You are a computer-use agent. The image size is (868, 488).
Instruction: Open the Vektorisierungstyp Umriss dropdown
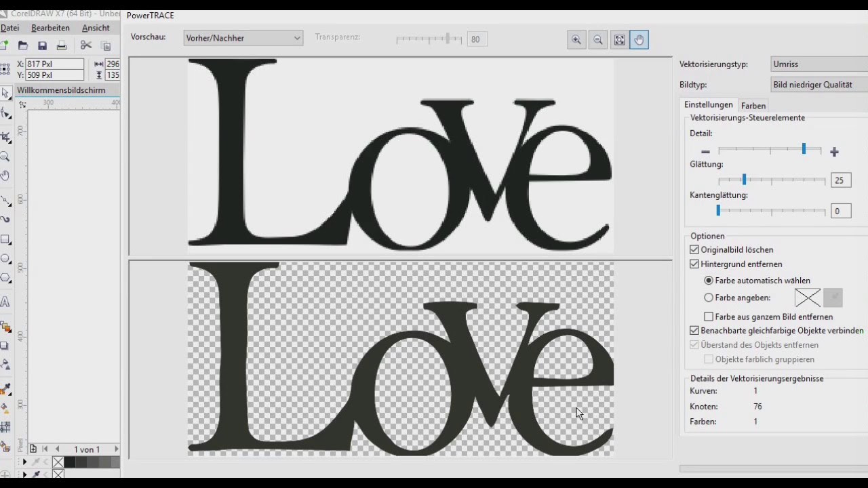(x=819, y=64)
